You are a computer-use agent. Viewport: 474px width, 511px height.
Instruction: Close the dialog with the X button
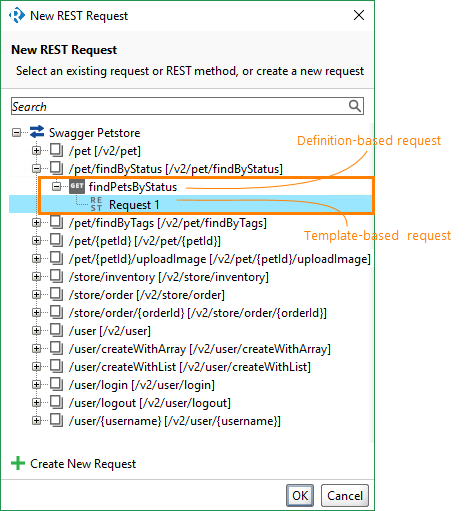point(359,15)
